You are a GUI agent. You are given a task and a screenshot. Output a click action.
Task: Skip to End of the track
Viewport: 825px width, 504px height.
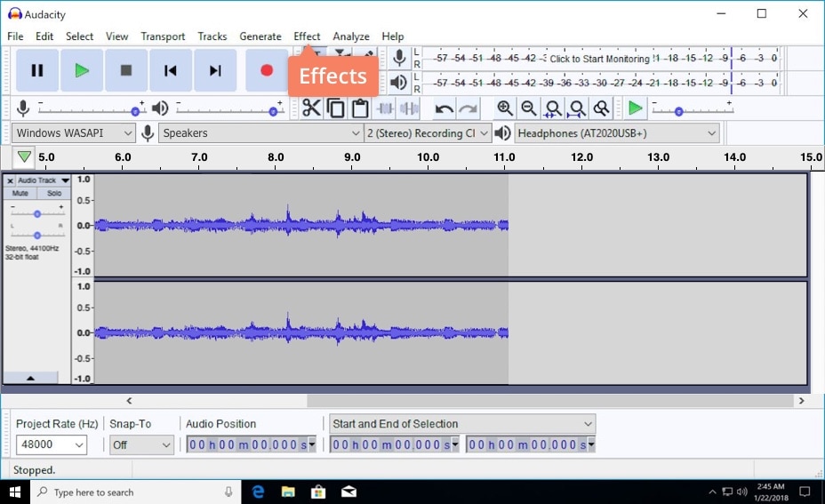pyautogui.click(x=214, y=70)
